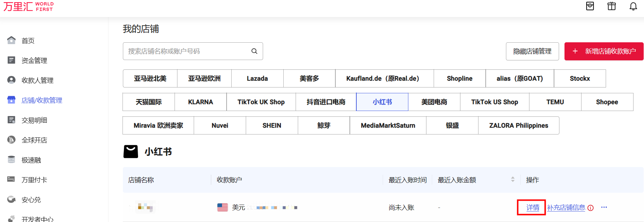The image size is (644, 222).
Task: Open the 详情 link for the store
Action: coord(532,208)
